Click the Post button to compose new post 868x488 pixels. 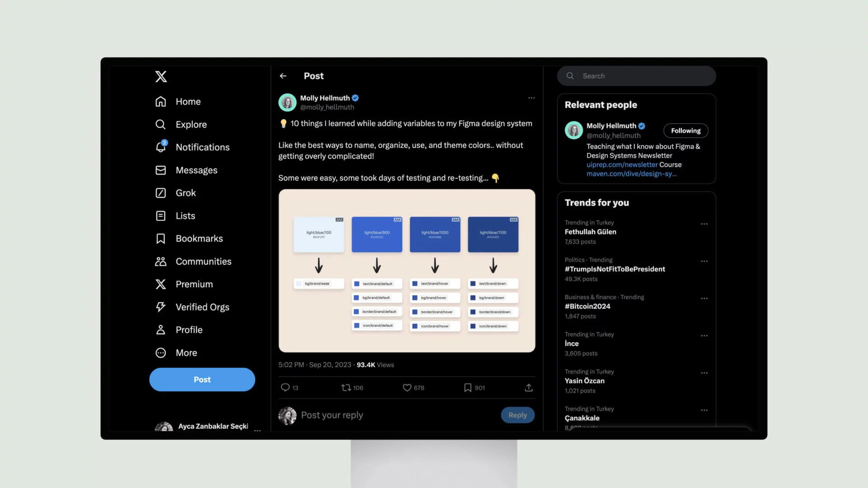pos(202,379)
